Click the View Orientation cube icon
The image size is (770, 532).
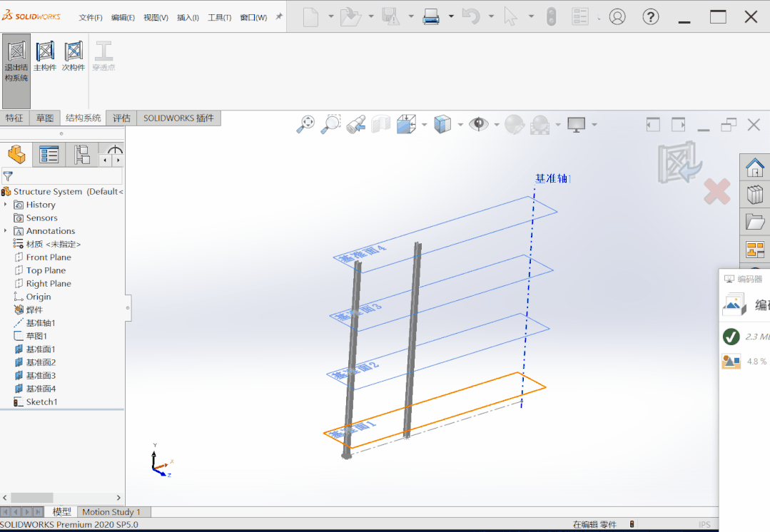point(406,124)
